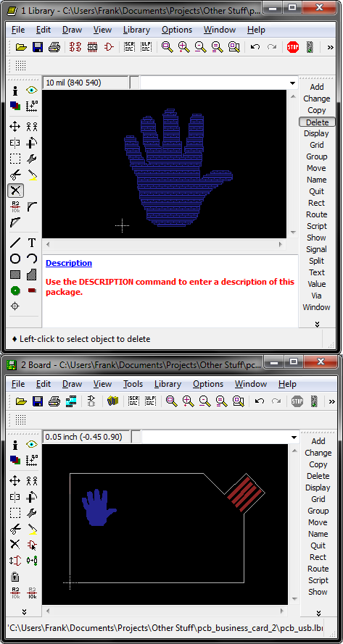The image size is (343, 644).
Task: Open the Tools menu in Board window
Action: 133,384
